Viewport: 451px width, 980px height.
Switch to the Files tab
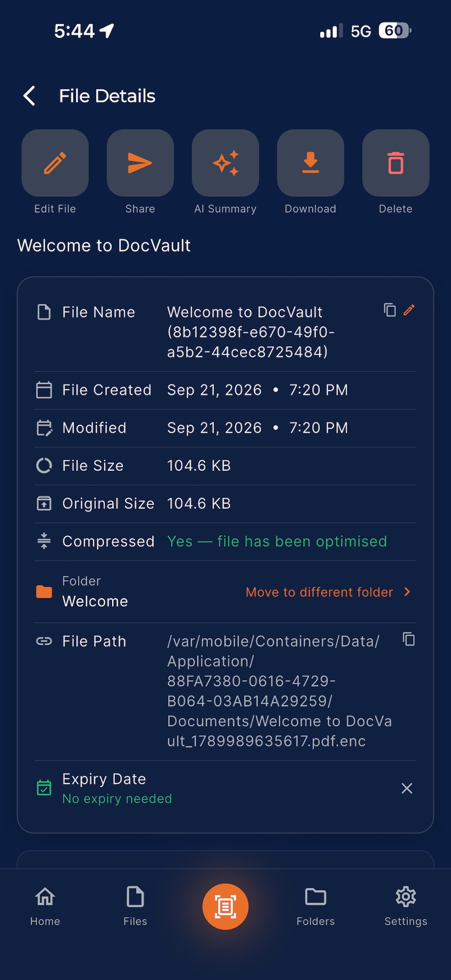pyautogui.click(x=135, y=906)
